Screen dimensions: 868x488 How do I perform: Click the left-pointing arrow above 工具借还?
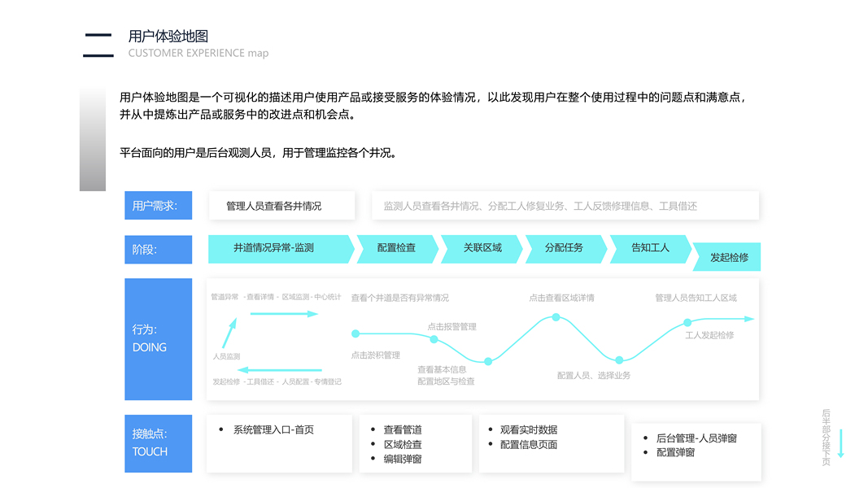pyautogui.click(x=280, y=369)
